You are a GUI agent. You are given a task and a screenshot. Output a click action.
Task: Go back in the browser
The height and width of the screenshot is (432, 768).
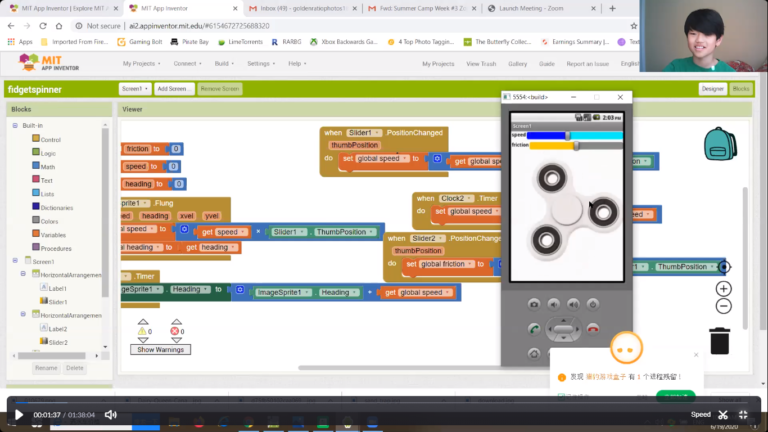point(11,26)
